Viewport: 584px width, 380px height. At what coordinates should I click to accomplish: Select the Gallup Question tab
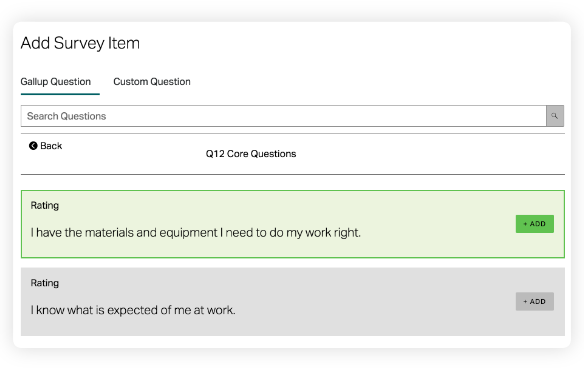56,82
